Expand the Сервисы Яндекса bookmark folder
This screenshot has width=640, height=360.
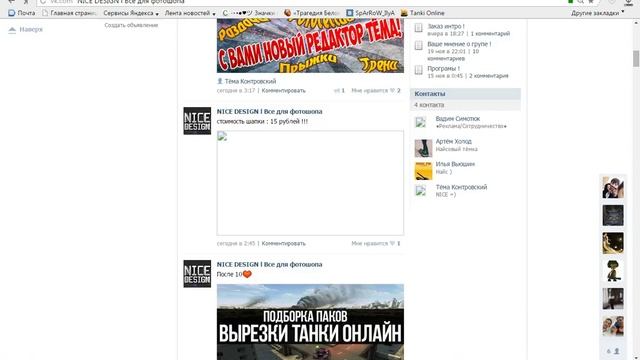coord(131,13)
